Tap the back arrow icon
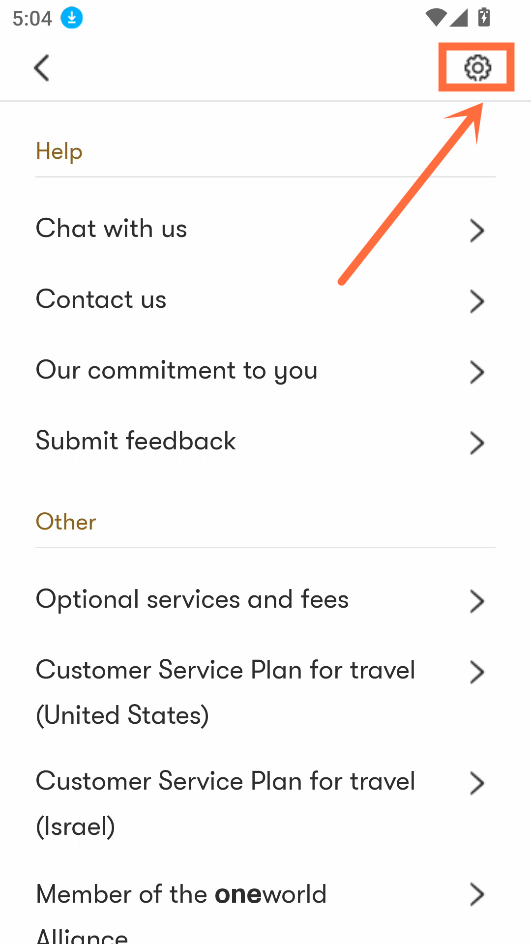Image resolution: width=531 pixels, height=944 pixels. (42, 67)
